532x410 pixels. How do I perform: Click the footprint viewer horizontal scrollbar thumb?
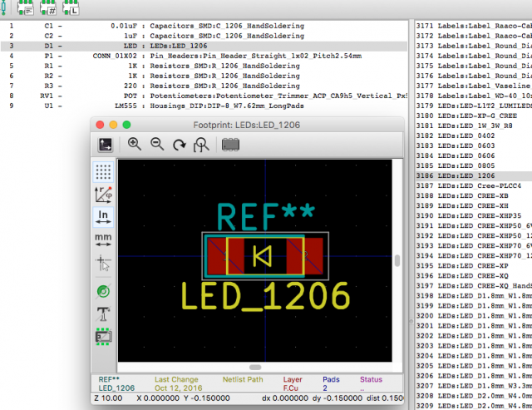click(x=255, y=368)
